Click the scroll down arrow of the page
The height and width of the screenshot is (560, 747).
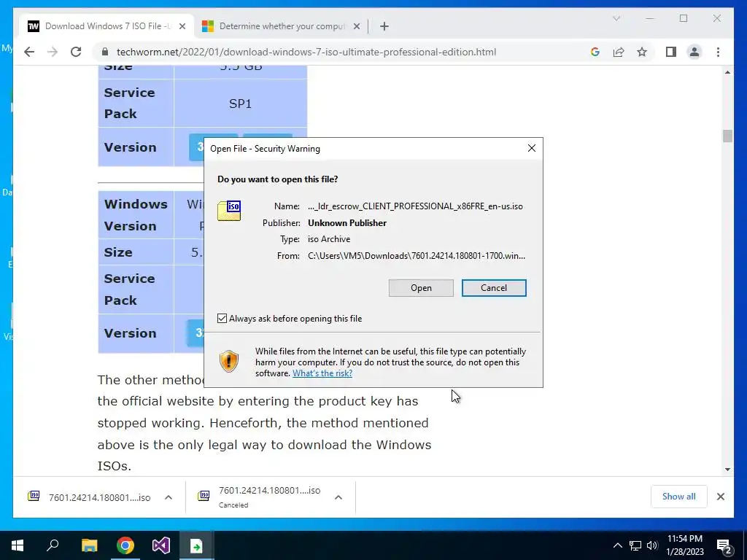point(727,469)
